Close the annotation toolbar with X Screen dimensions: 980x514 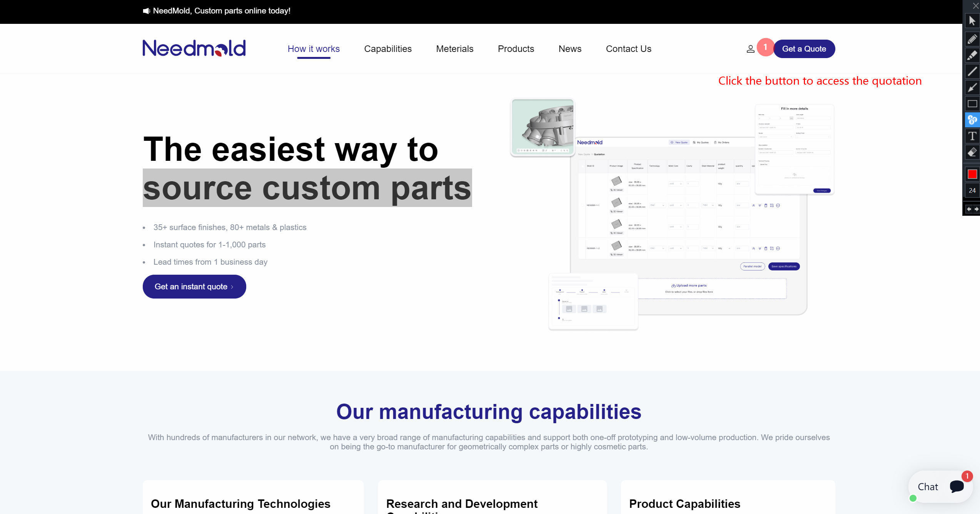point(975,6)
